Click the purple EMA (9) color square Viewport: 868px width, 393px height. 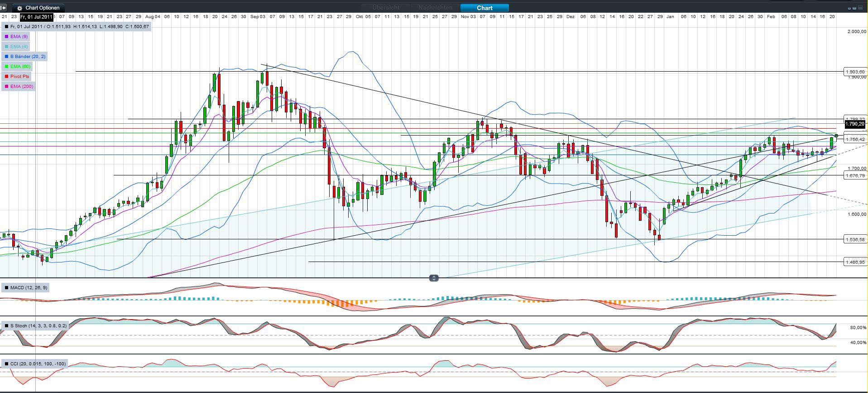tap(7, 37)
